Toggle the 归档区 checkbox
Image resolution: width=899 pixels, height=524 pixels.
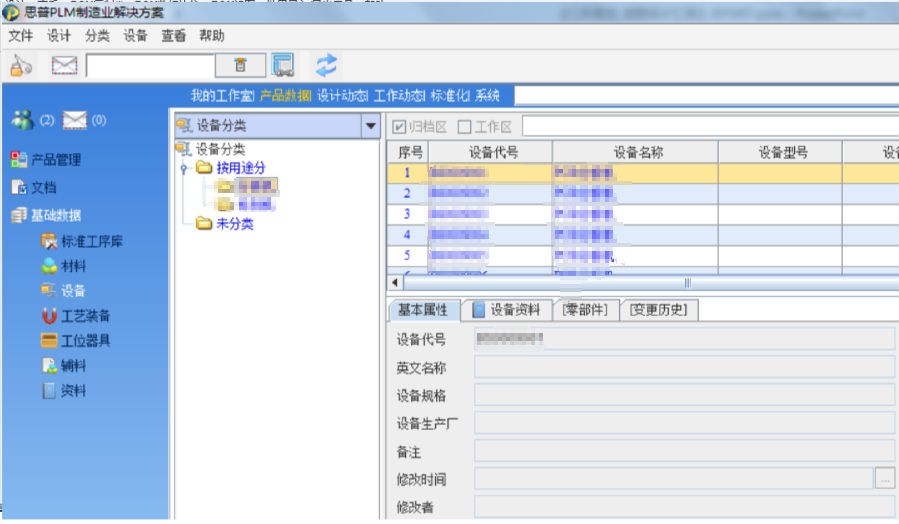click(399, 127)
